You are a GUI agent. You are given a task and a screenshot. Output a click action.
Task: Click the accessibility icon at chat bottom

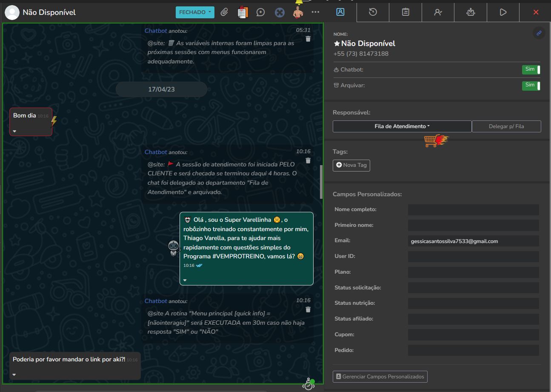[308, 384]
